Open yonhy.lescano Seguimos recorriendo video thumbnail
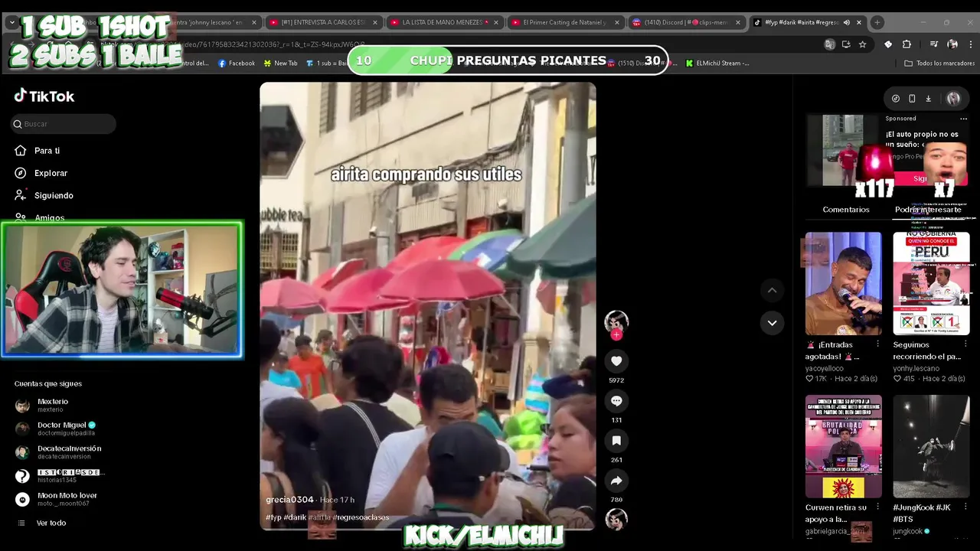 [931, 283]
